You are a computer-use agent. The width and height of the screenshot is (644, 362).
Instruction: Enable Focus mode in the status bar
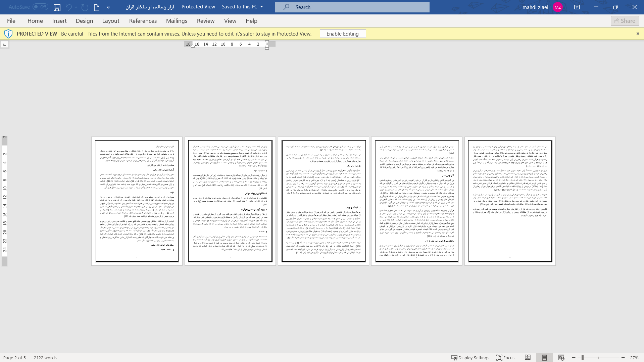(505, 358)
